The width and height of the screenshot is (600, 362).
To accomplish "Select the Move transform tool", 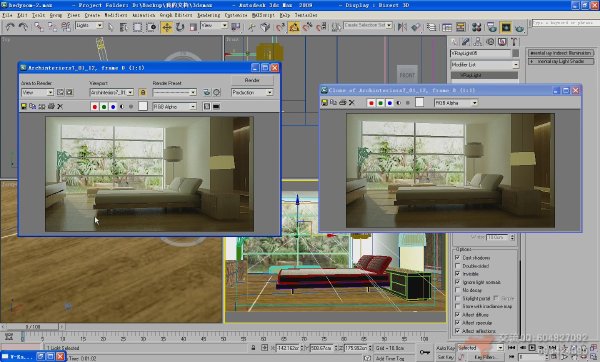I will click(x=166, y=27).
